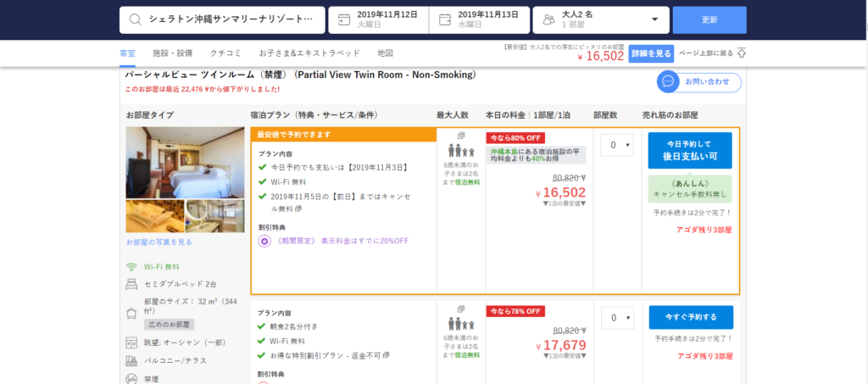The image size is (868, 384).
Task: Click the 今すぐ予約する button
Action: [691, 318]
